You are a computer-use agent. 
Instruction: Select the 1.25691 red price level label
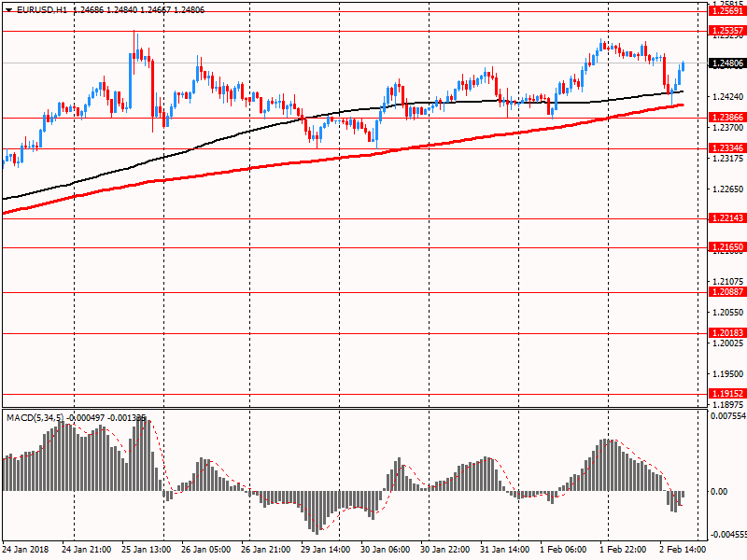727,11
